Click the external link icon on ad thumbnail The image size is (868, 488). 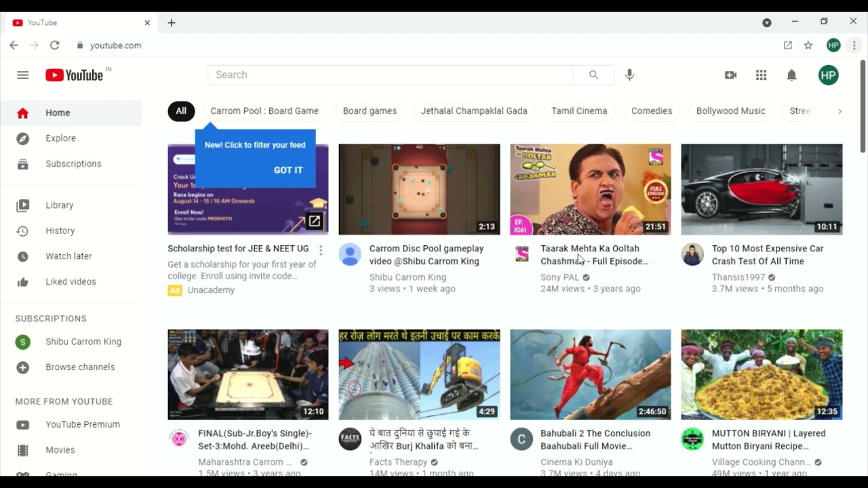pos(314,221)
